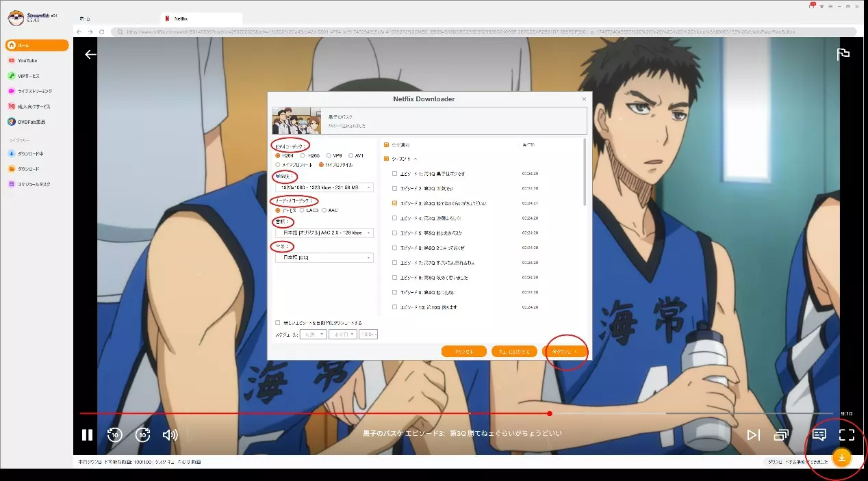The width and height of the screenshot is (868, 481).
Task: Click the Netflix player back arrow
Action: pos(90,55)
